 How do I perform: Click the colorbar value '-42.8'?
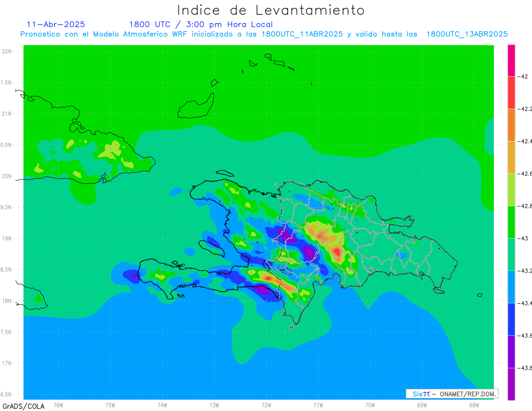coord(525,206)
